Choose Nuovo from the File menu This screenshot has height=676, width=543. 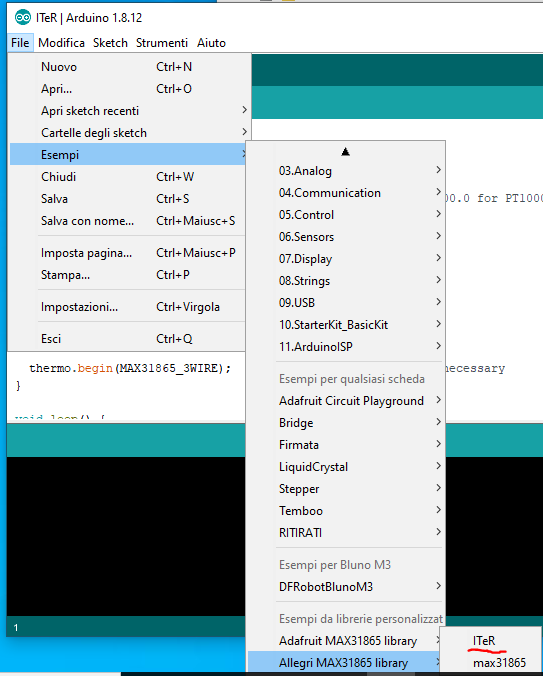(129, 67)
